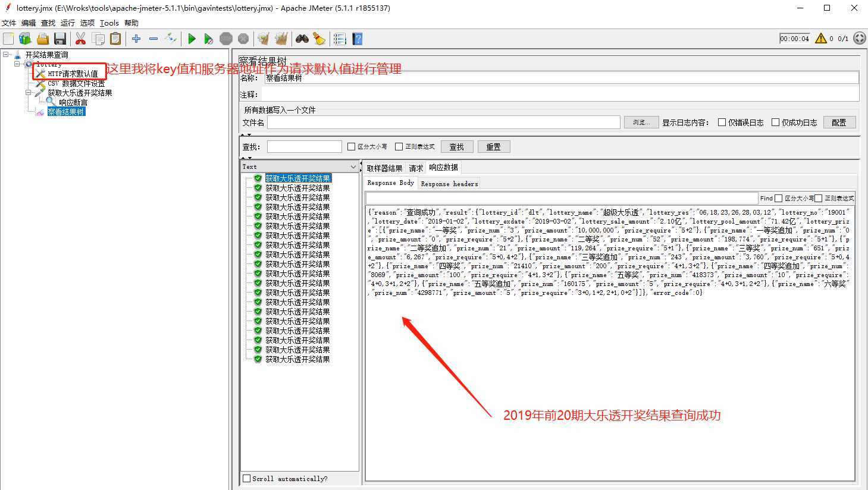Save the test plan with floppy icon
The width and height of the screenshot is (868, 490).
point(60,39)
